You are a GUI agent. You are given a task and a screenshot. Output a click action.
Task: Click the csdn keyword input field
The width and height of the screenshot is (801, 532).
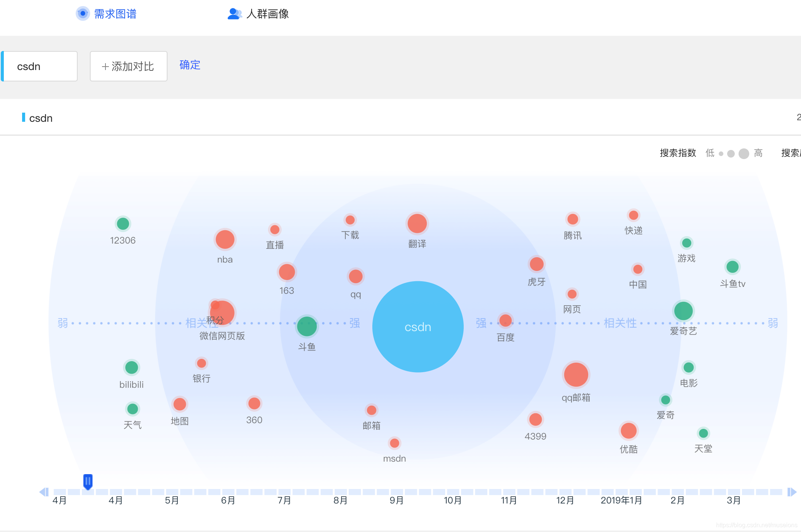tap(40, 66)
